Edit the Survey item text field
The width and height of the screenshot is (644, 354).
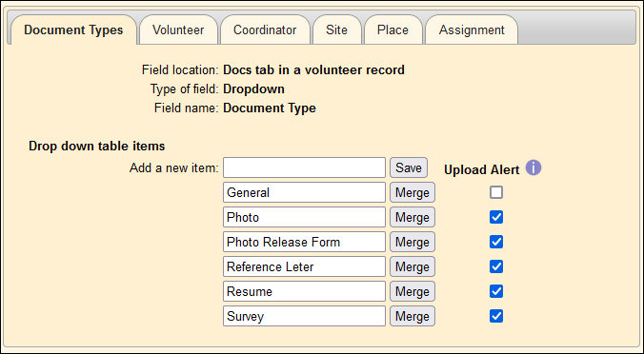pos(304,316)
